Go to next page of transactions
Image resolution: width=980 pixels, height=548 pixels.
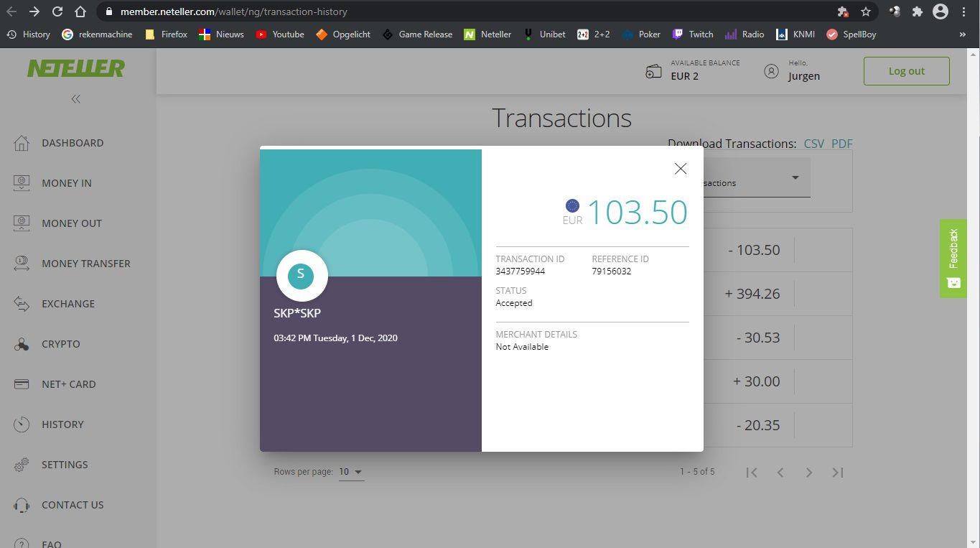[x=809, y=472]
